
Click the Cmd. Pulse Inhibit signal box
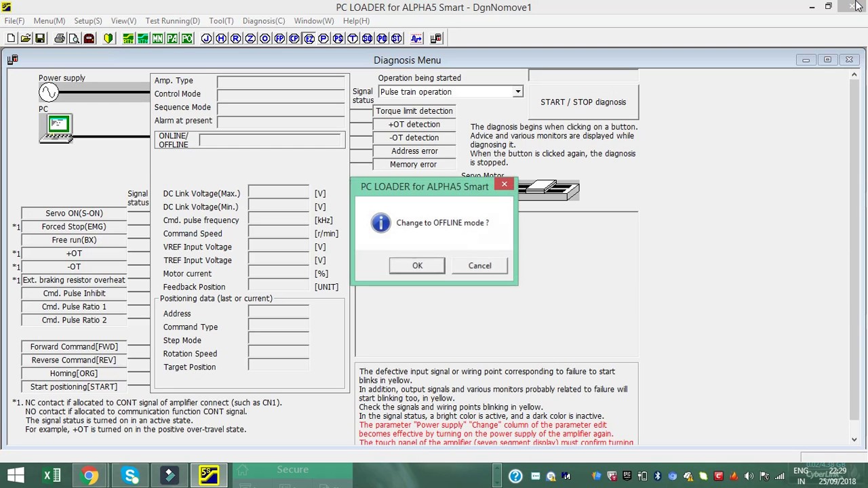[x=74, y=293]
